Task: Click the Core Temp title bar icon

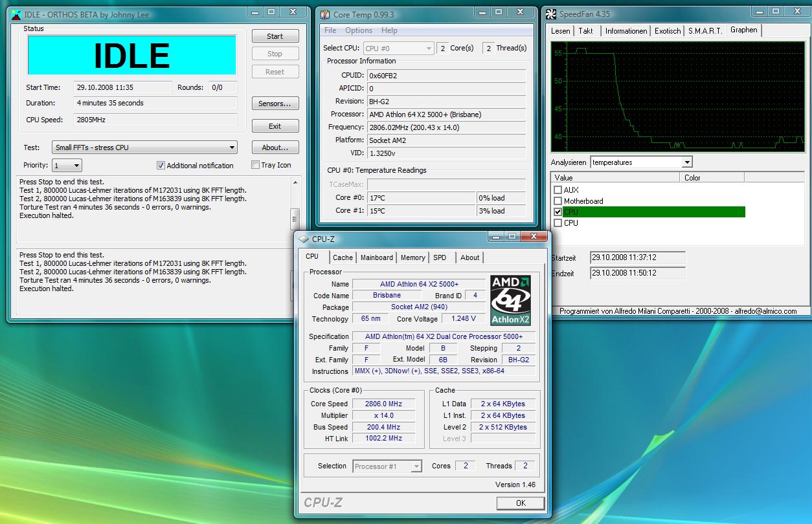Action: [x=325, y=14]
